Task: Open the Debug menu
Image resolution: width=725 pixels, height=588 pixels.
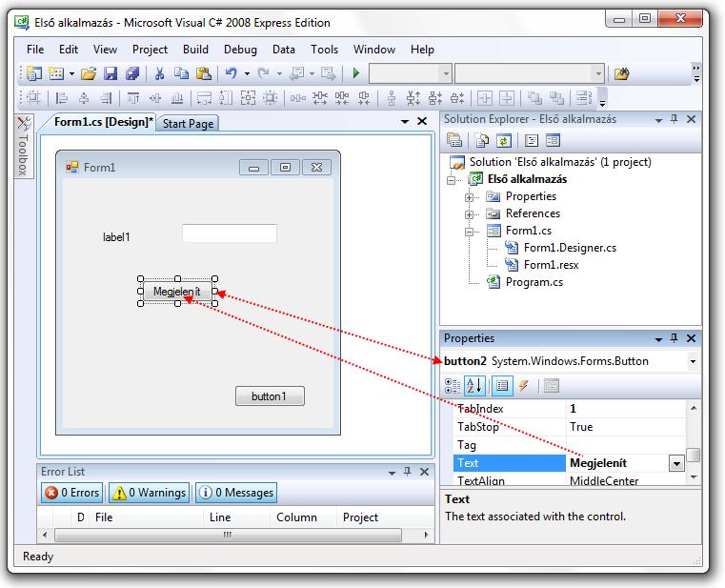Action: click(x=240, y=50)
